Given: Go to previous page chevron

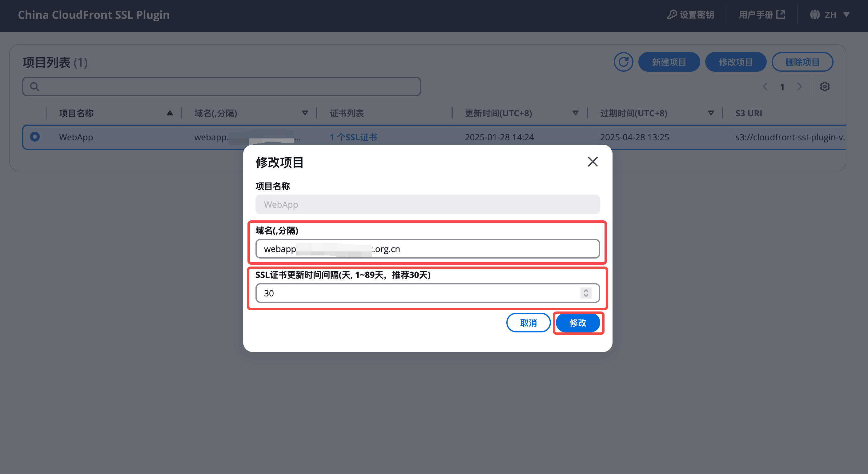Looking at the screenshot, I should point(765,86).
